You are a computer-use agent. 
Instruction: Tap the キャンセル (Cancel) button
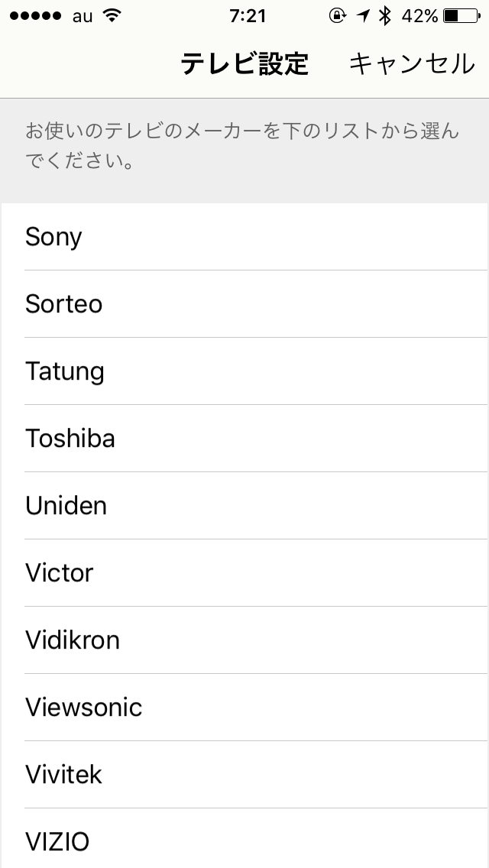pos(411,64)
